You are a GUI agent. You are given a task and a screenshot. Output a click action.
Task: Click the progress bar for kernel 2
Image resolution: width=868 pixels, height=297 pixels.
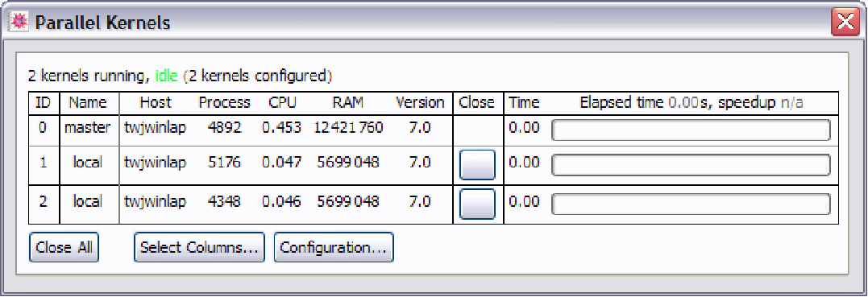pos(691,204)
